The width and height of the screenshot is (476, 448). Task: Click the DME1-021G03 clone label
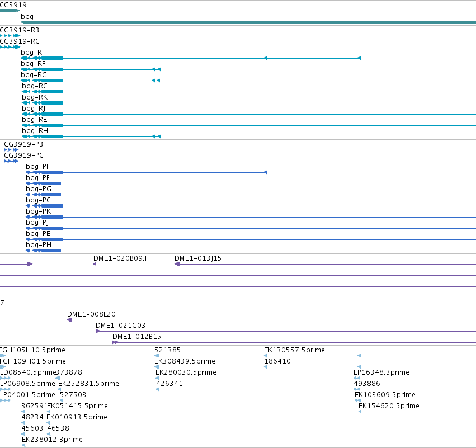tap(120, 326)
